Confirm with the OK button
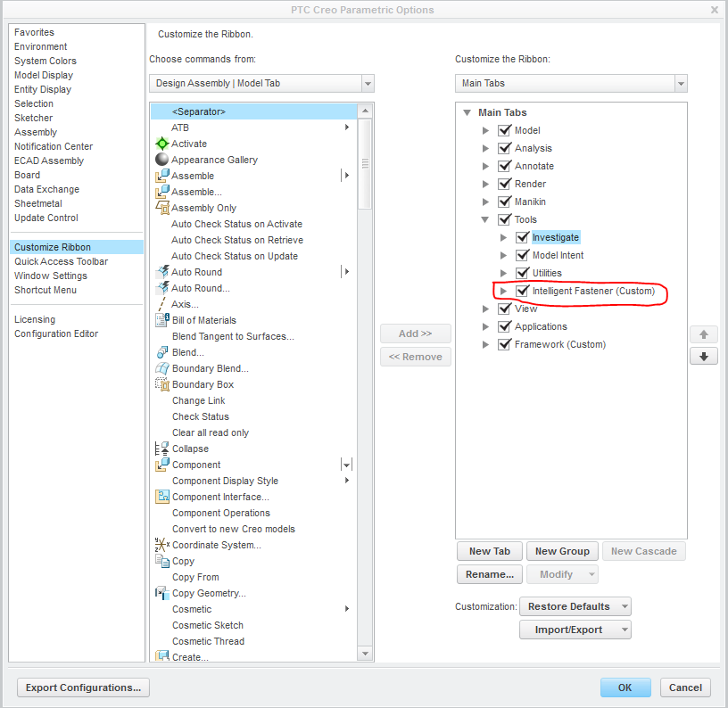This screenshot has height=708, width=728. pyautogui.click(x=625, y=687)
